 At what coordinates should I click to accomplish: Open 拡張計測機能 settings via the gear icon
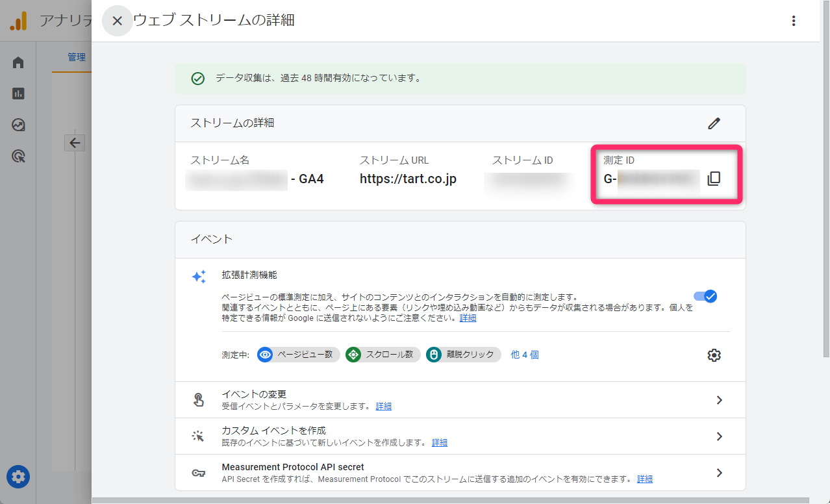coord(714,355)
